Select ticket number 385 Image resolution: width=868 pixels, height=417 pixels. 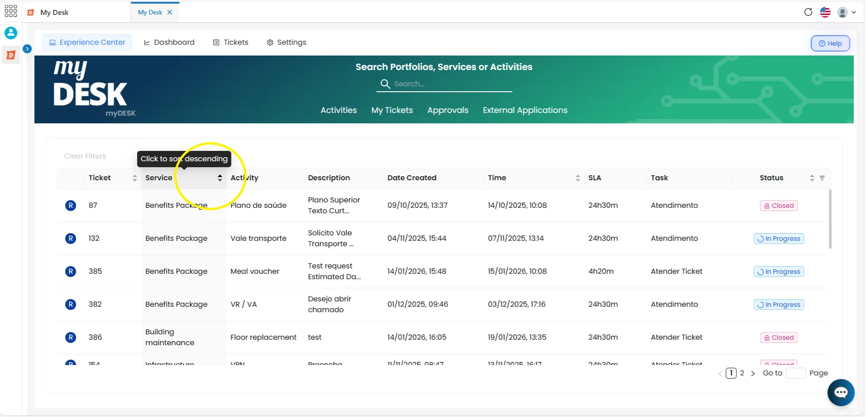pyautogui.click(x=95, y=272)
